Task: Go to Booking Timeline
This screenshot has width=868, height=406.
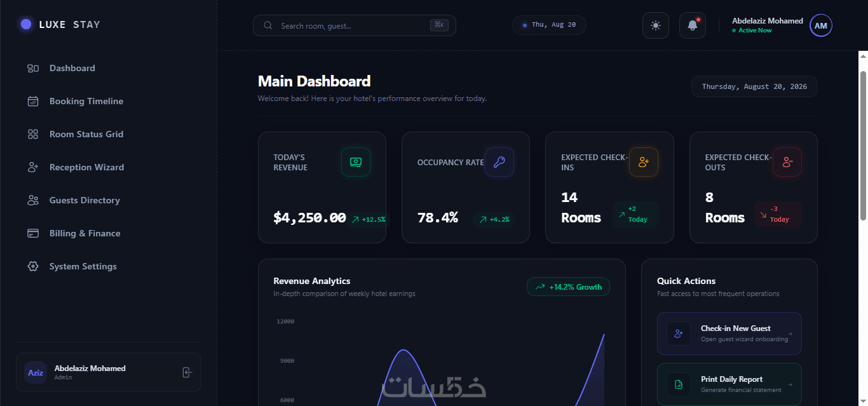Action: pos(108,101)
